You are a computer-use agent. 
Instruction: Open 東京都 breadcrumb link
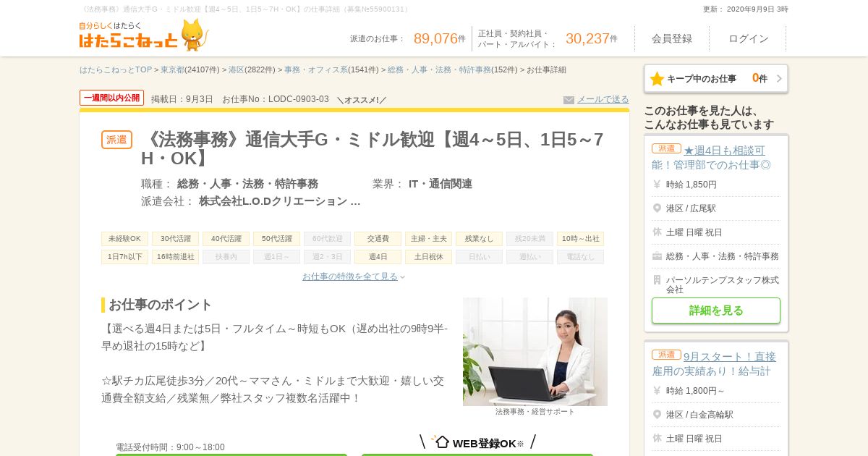pyautogui.click(x=172, y=69)
